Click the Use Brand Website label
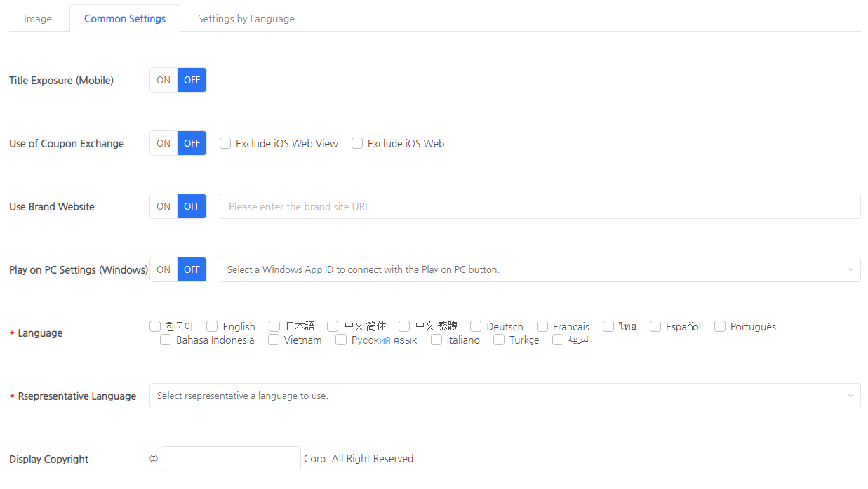The image size is (868, 489). [x=52, y=207]
